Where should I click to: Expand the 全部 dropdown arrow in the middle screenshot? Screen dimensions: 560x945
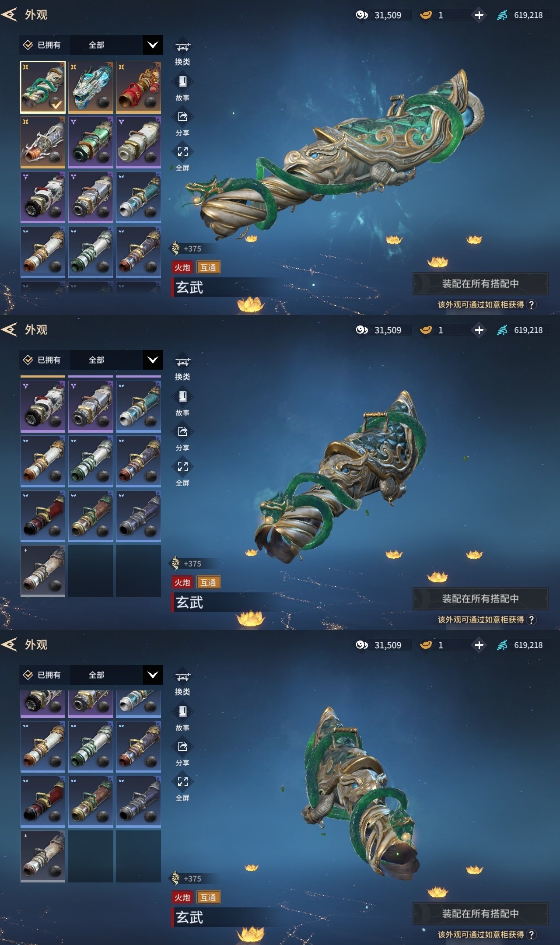(x=153, y=360)
